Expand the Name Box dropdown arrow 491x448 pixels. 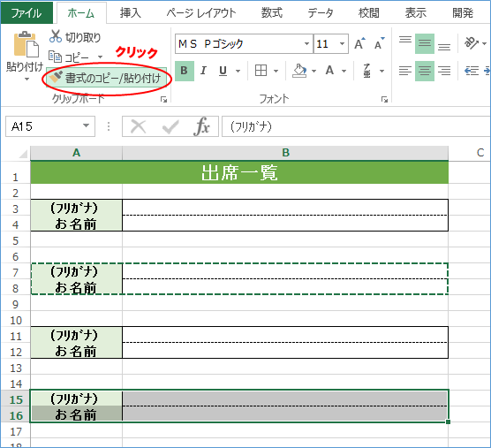[x=86, y=126]
